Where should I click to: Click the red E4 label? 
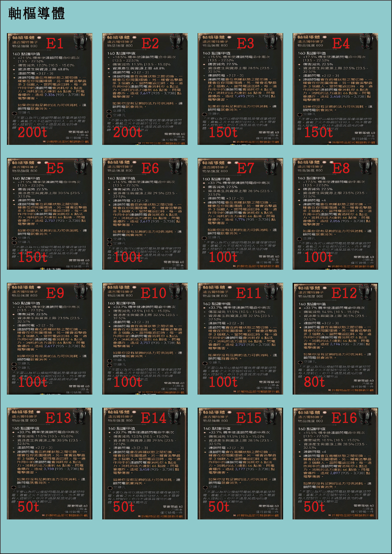[341, 43]
